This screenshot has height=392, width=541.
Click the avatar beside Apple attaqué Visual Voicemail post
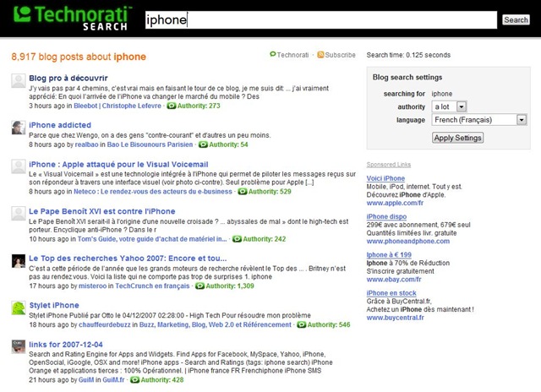tap(19, 166)
